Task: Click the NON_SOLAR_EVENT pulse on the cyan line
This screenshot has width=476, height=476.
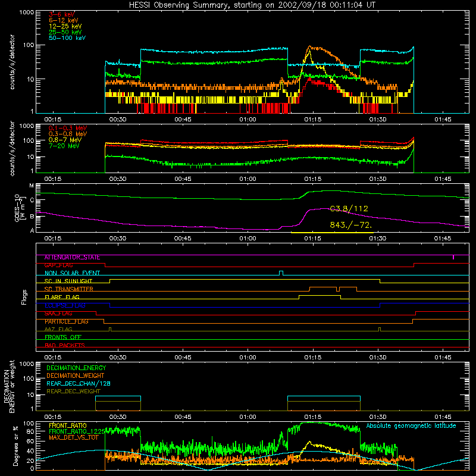Action: 281,273
